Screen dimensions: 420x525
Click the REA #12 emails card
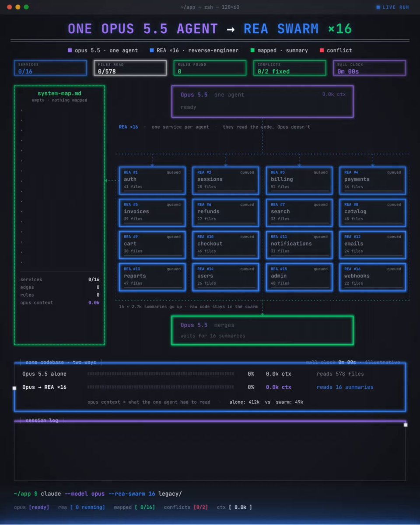(x=373, y=245)
